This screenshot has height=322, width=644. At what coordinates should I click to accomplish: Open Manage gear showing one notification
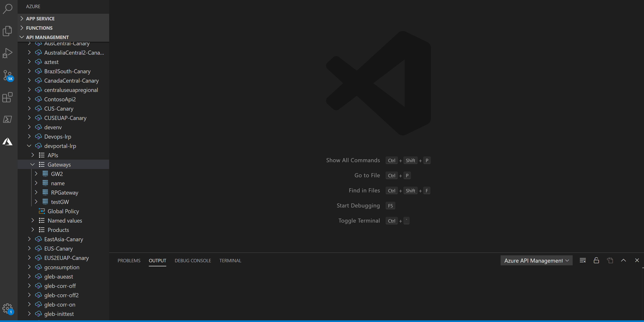coord(7,308)
